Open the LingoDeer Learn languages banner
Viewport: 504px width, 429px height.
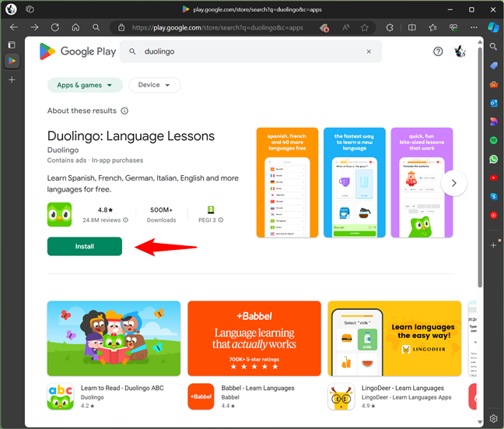point(394,338)
